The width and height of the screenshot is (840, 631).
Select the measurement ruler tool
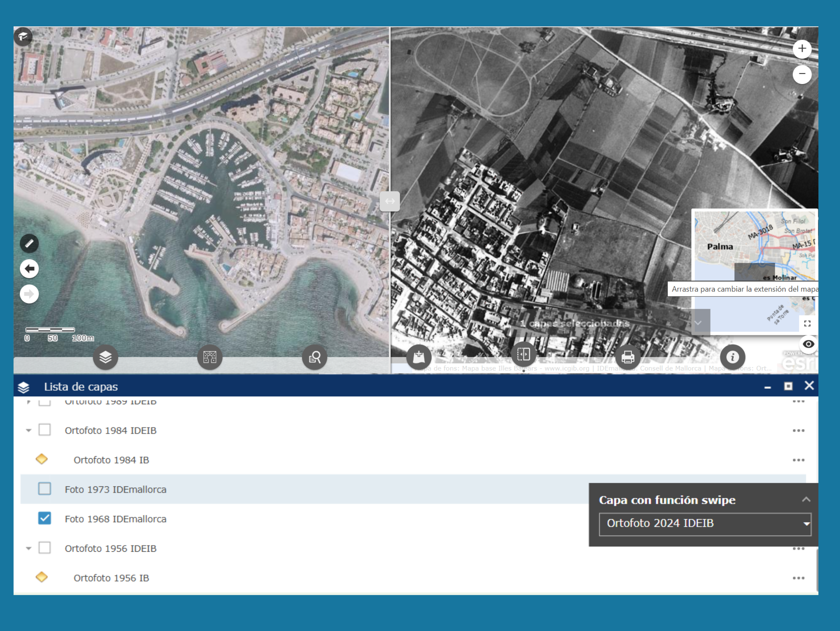29,243
